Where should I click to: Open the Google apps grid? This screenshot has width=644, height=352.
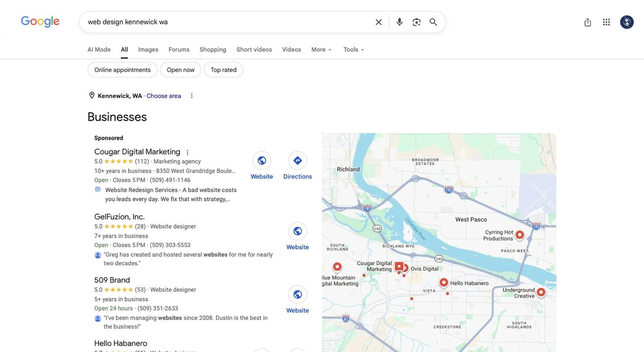(x=606, y=22)
